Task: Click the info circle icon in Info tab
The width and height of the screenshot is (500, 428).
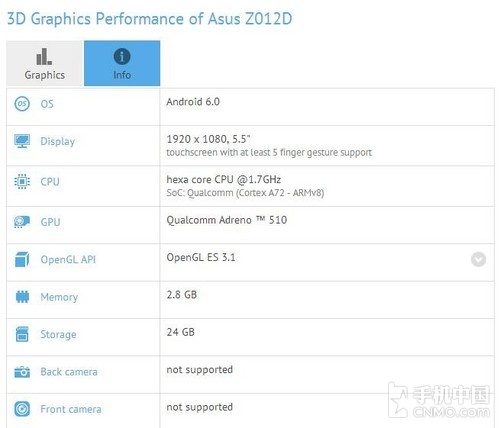Action: coord(122,56)
